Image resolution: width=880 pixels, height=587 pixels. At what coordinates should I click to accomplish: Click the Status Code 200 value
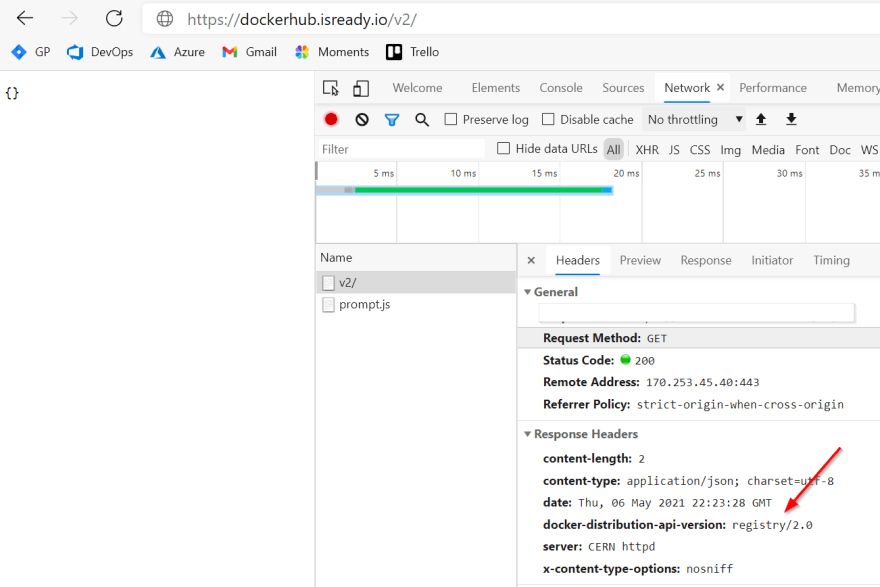click(x=644, y=361)
